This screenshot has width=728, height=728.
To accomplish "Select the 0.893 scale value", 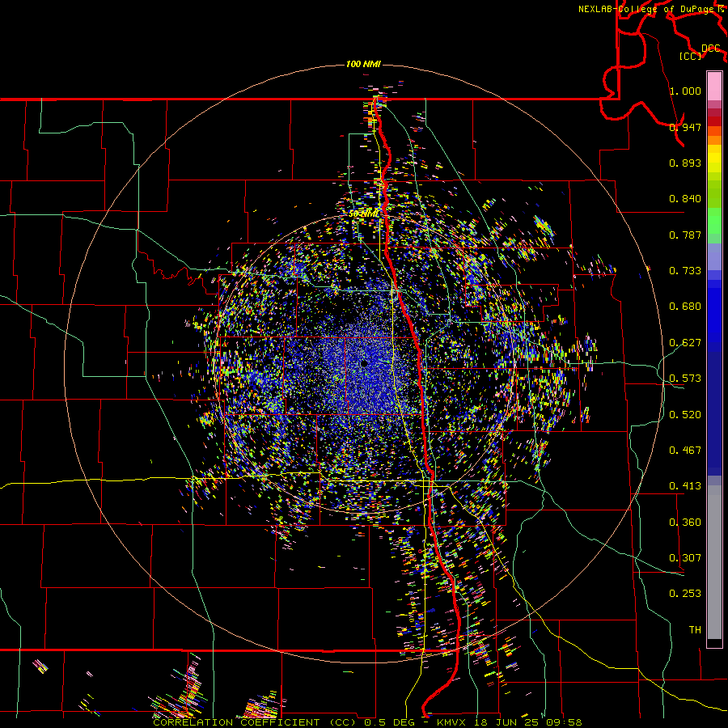I will point(685,163).
